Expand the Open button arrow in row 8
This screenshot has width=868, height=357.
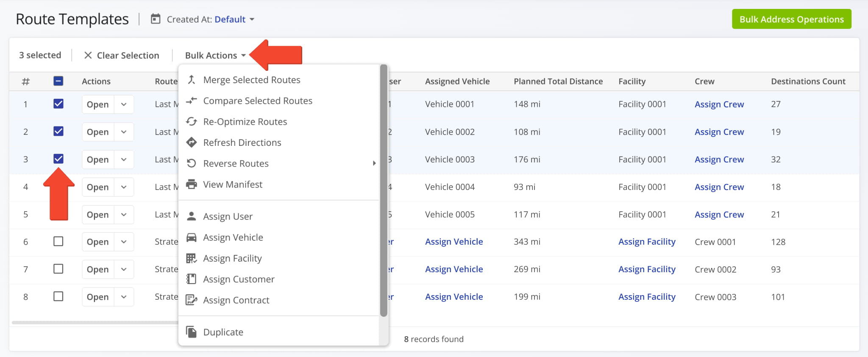(x=124, y=297)
